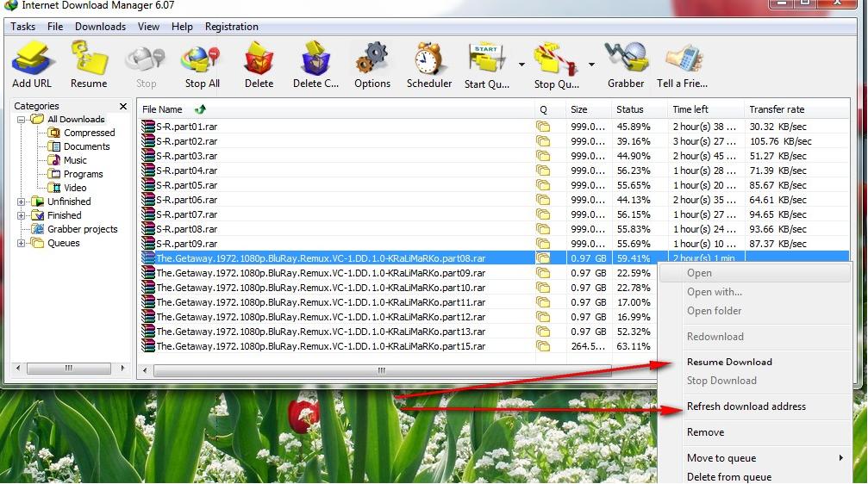Collapse the All Downloads tree node
Image resolution: width=868 pixels, height=484 pixels.
(x=21, y=120)
